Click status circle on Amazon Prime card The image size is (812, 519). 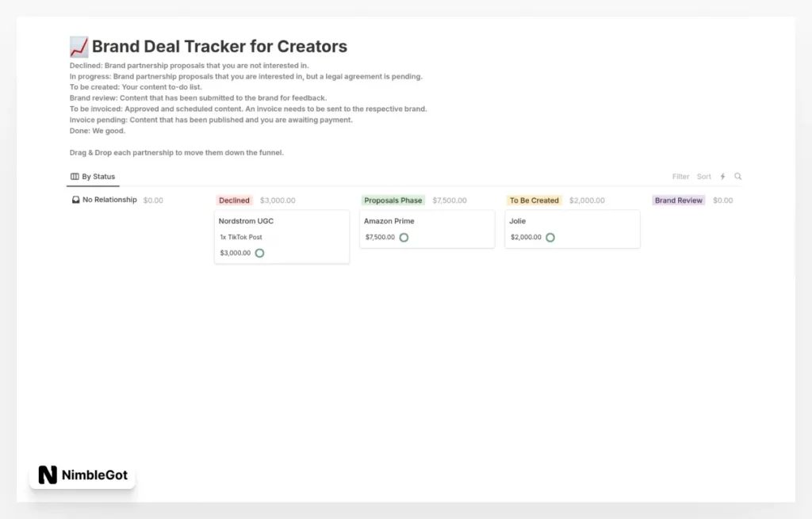pyautogui.click(x=404, y=238)
